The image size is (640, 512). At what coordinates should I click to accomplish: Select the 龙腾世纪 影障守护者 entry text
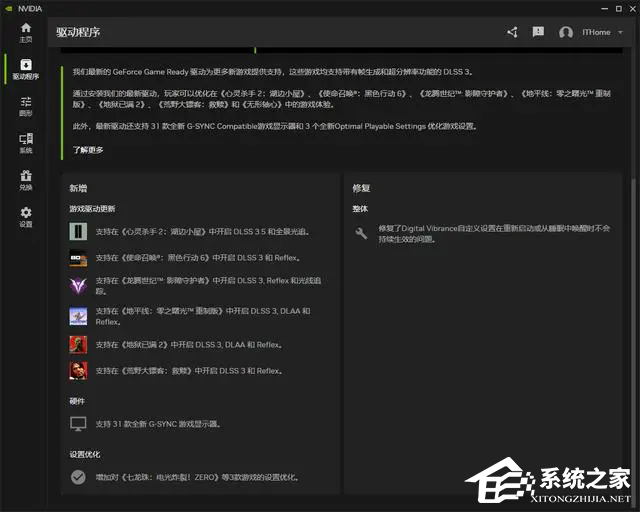point(209,286)
